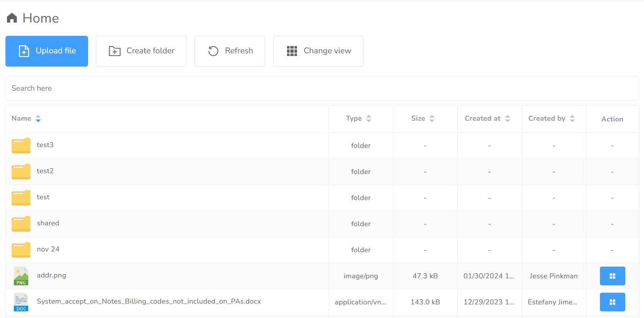Screen dimensions: 644x318
Task: Click the shared folder icon
Action: pos(21,223)
